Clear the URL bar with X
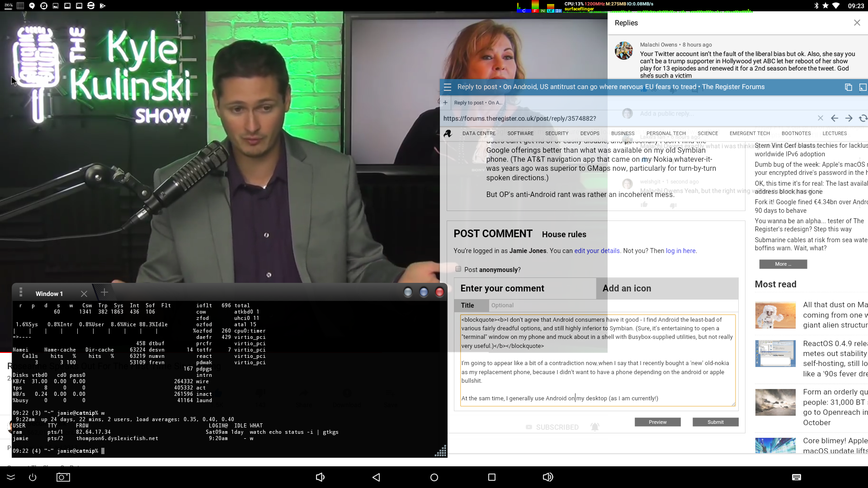This screenshot has height=488, width=868. (x=820, y=118)
